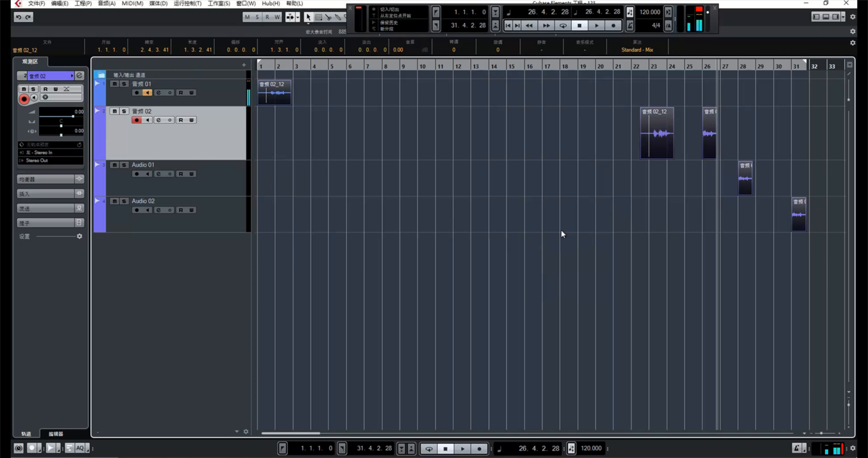Open the 音频(A) menu
868x458 pixels.
tap(107, 4)
